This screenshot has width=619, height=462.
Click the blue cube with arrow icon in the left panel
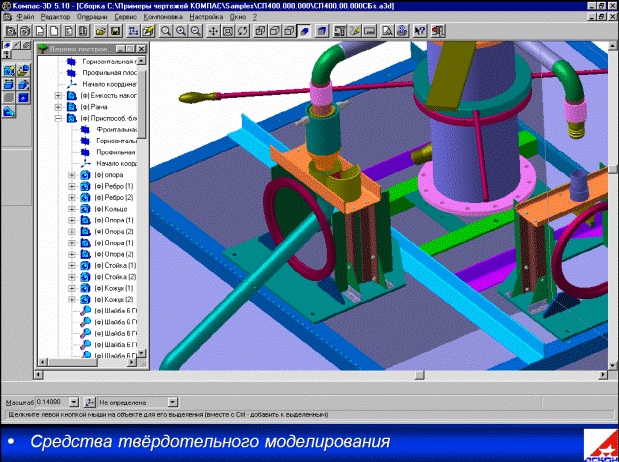(24, 84)
